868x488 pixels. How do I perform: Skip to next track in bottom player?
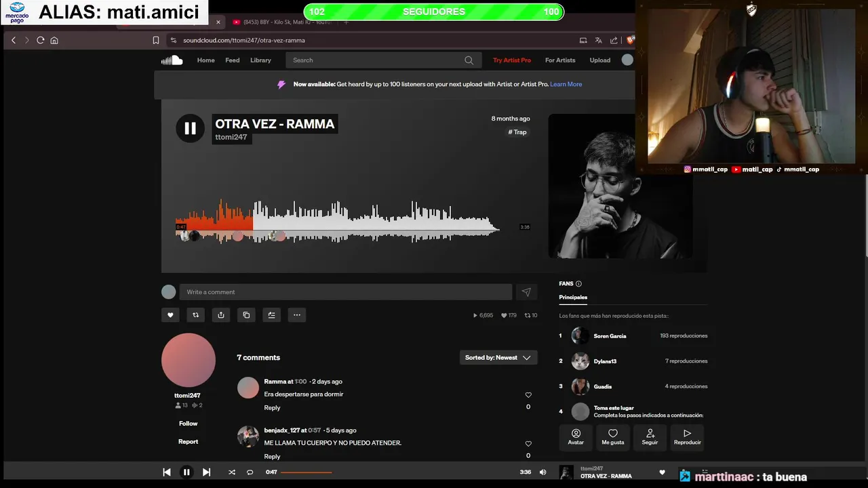click(x=206, y=472)
